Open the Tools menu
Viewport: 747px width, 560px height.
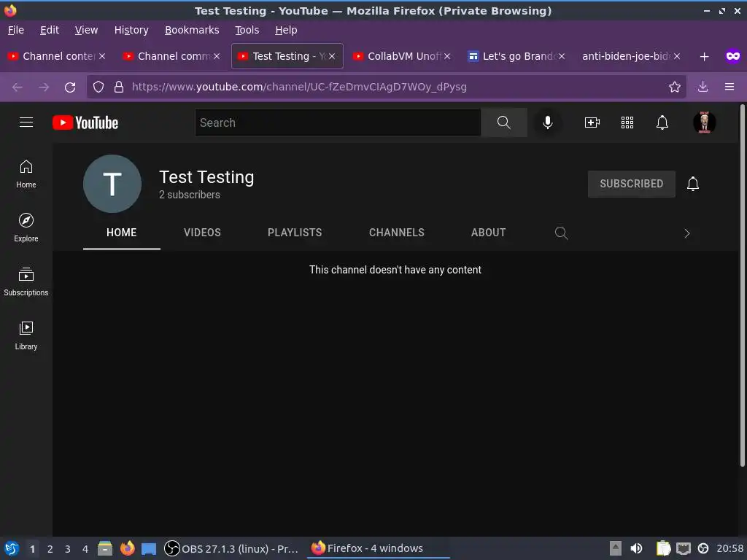coord(247,30)
